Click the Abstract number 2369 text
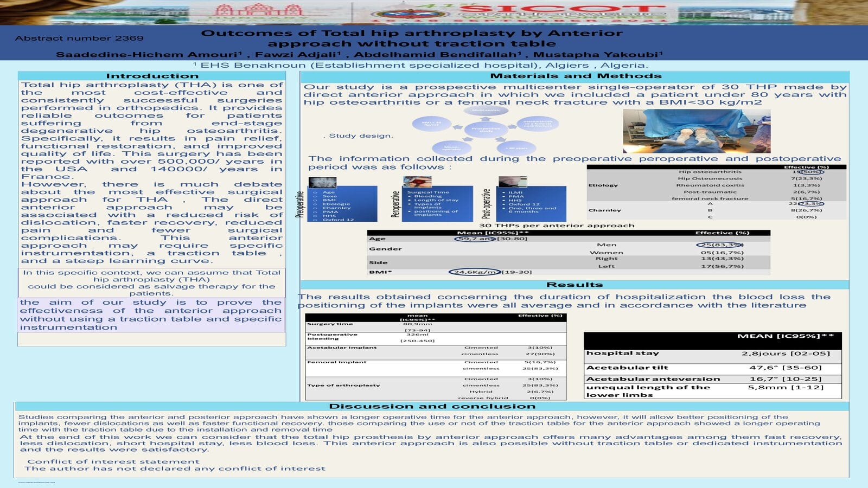Screen dimensions: 868x488 (79, 38)
